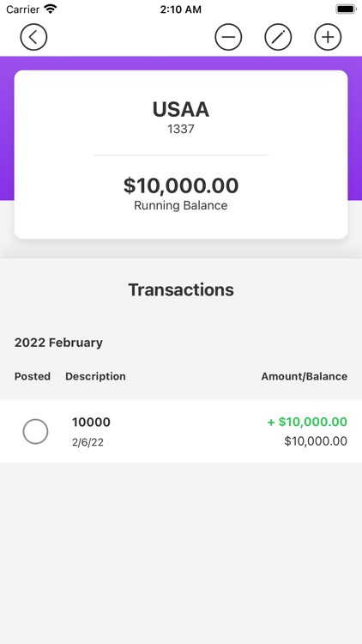Tap the 2:10 AM clock
The image size is (362, 644).
(181, 9)
